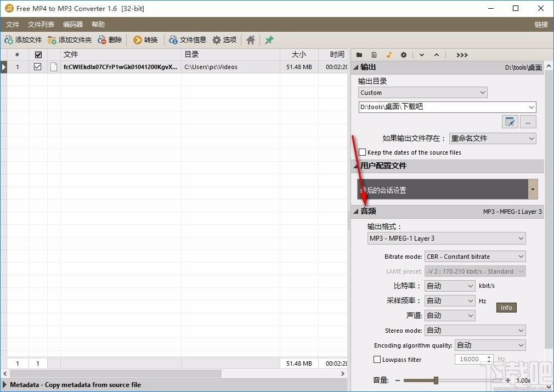Click the volume minus button
This screenshot has width=554, height=392.
coord(398,380)
